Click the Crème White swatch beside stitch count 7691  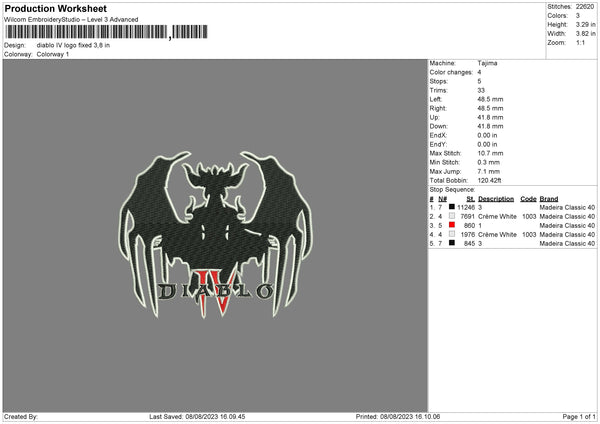452,216
